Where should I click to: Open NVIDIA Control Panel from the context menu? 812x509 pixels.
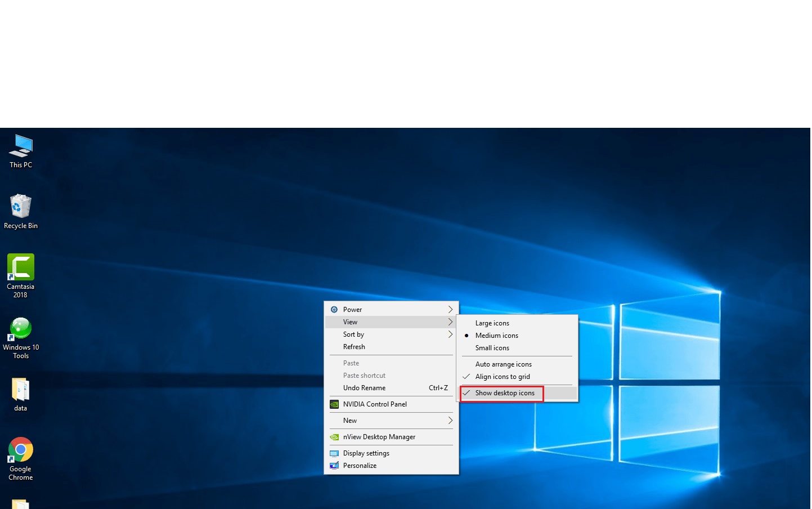tap(375, 404)
